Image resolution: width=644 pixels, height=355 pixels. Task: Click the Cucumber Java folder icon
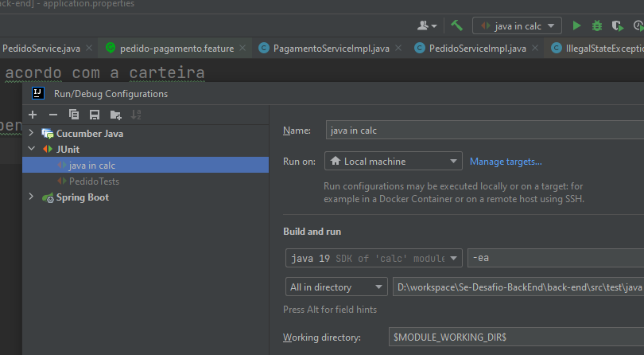[x=48, y=134]
